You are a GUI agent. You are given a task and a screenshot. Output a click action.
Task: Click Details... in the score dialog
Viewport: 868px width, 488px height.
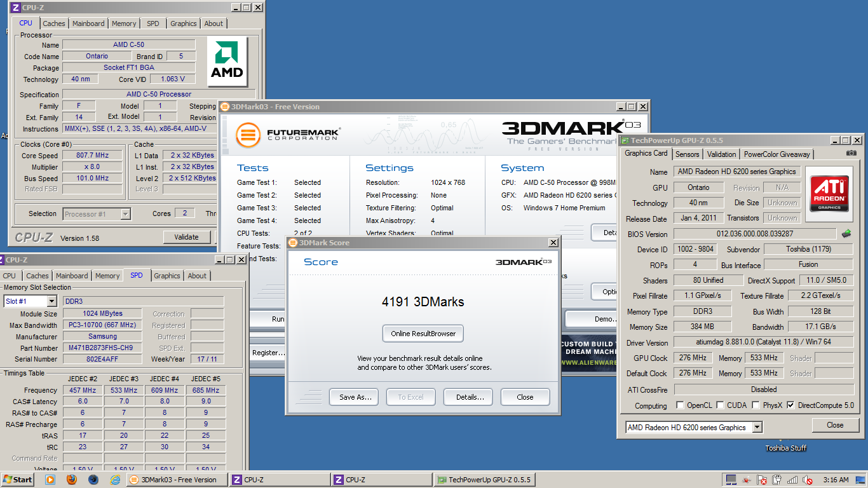pyautogui.click(x=468, y=397)
